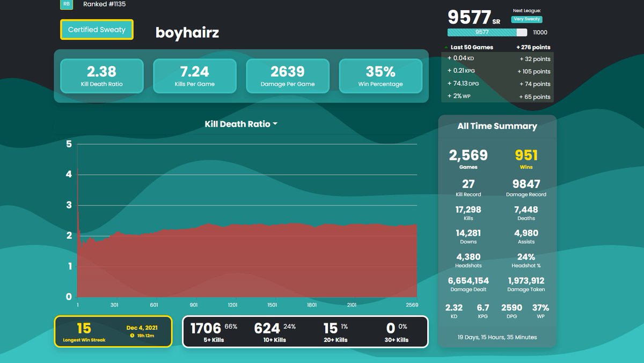Select the Kill Death Ratio 2.38 card
Screen dimensions: 644x363
(x=101, y=76)
